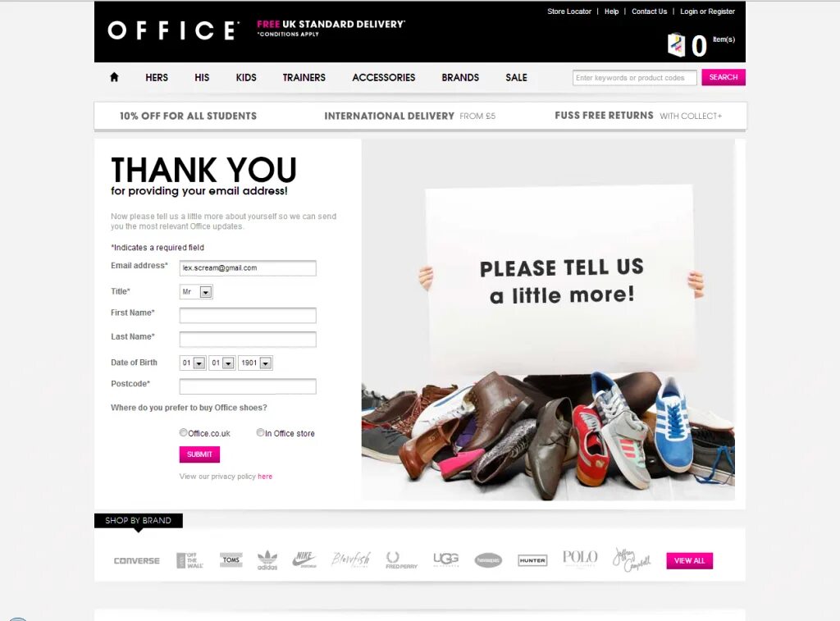Click the home icon in navigation bar
Image resolution: width=840 pixels, height=621 pixels.
point(114,77)
